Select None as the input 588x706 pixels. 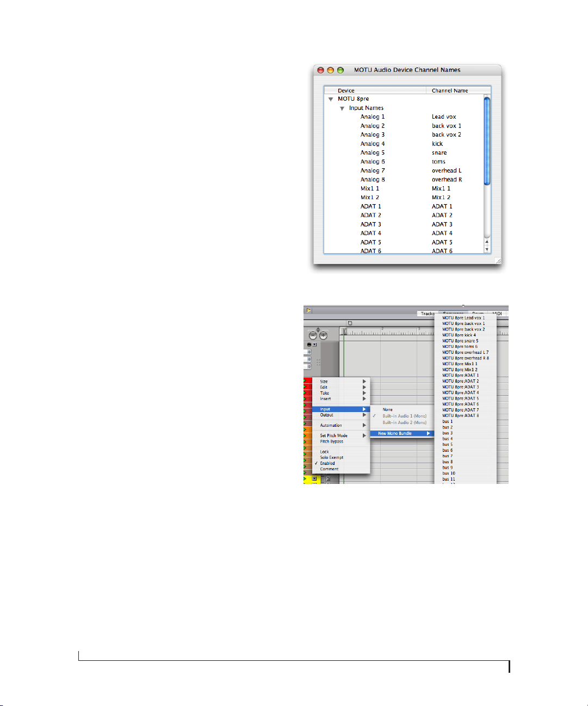(402, 409)
